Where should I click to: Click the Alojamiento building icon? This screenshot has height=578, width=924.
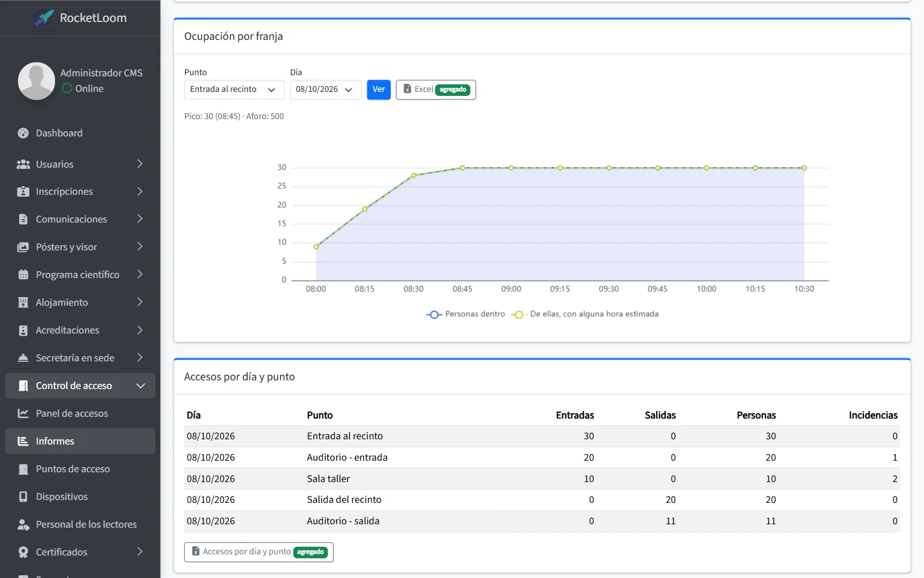coord(23,302)
